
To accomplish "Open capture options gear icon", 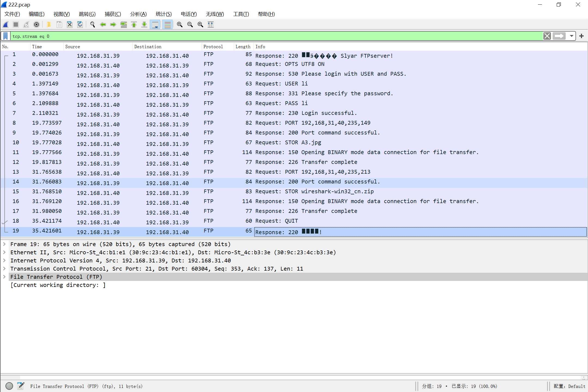I will [36, 24].
